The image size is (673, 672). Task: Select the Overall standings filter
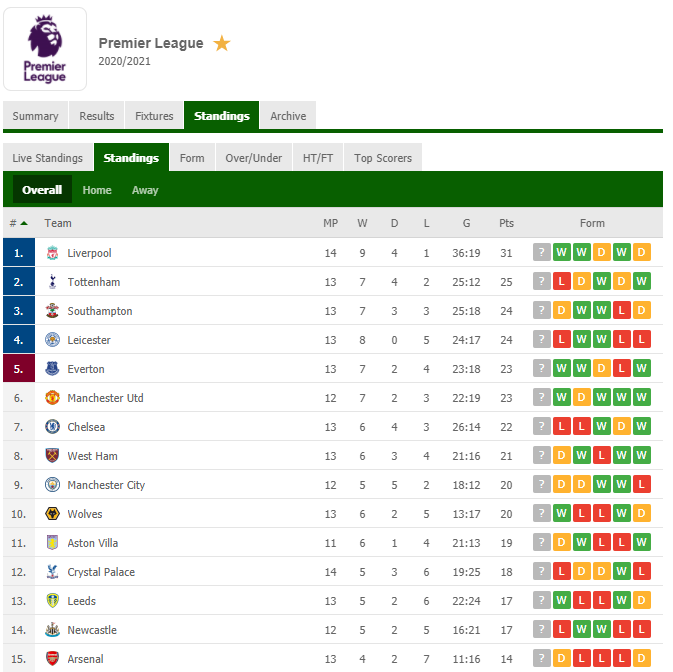(x=42, y=189)
